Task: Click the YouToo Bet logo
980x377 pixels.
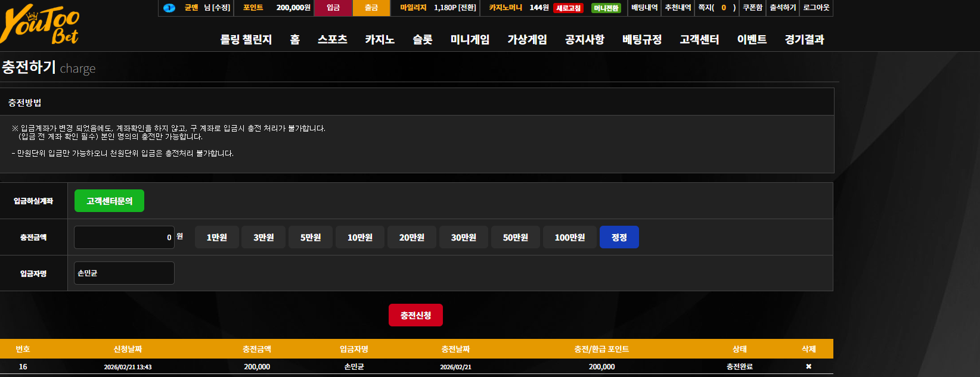Action: point(40,25)
